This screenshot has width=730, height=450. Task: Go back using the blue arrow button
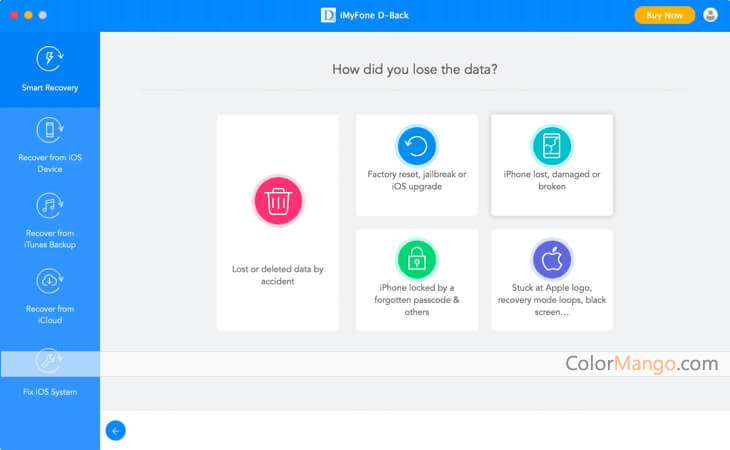point(115,430)
